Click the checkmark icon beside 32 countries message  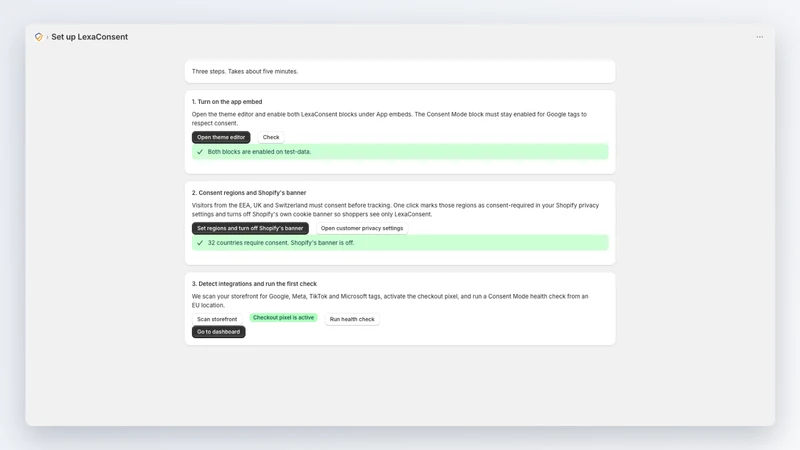tap(200, 243)
